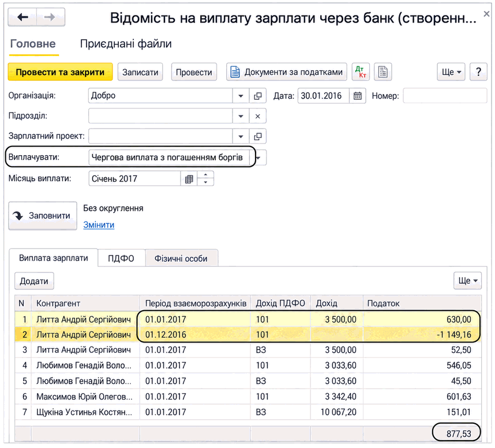495x448 pixels.
Task: Open the calendar picker for Дата
Action: (357, 96)
